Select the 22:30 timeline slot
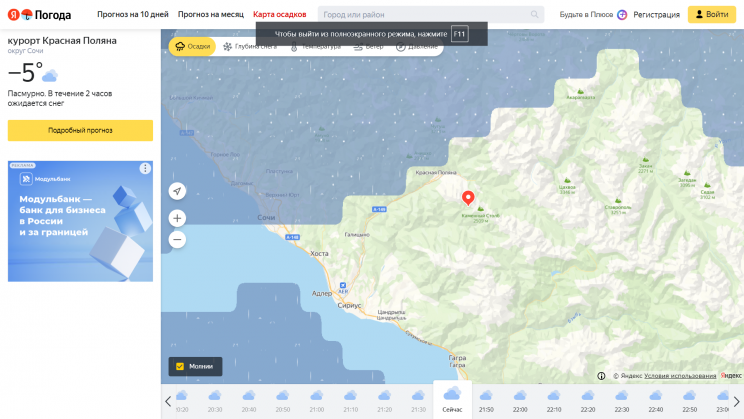Screen dimensions: 744x419 [x=622, y=401]
